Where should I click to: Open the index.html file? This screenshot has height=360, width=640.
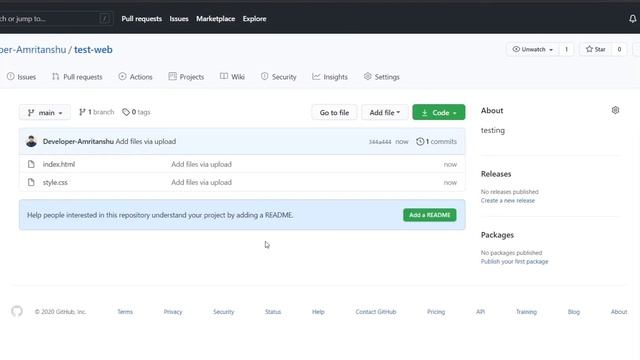point(59,164)
